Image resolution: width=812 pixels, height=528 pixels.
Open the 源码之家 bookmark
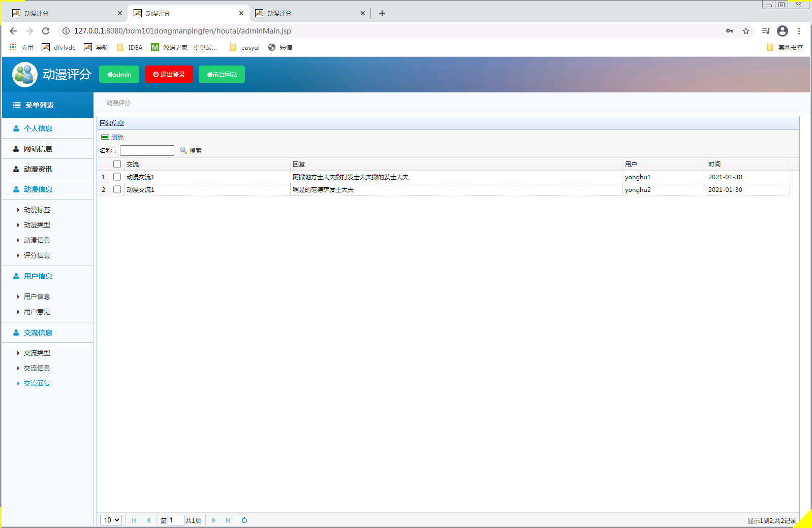[184, 47]
